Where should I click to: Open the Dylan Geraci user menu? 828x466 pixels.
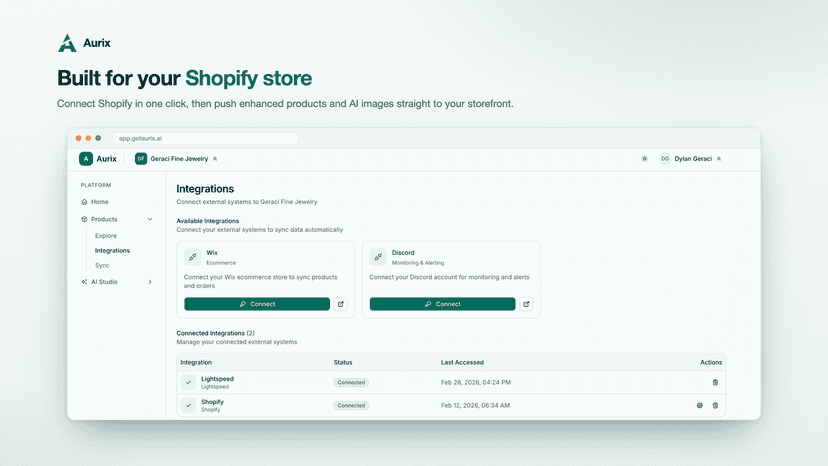pyautogui.click(x=690, y=159)
